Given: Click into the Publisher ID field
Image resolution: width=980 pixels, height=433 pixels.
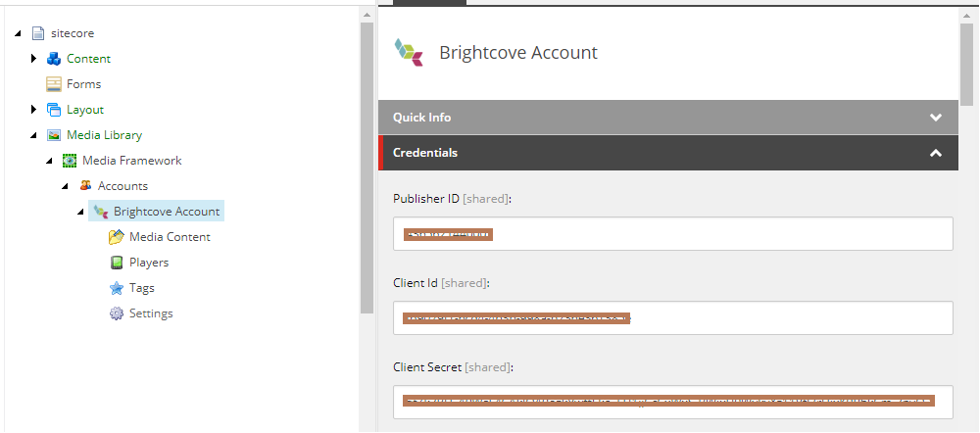Looking at the screenshot, I should click(673, 234).
